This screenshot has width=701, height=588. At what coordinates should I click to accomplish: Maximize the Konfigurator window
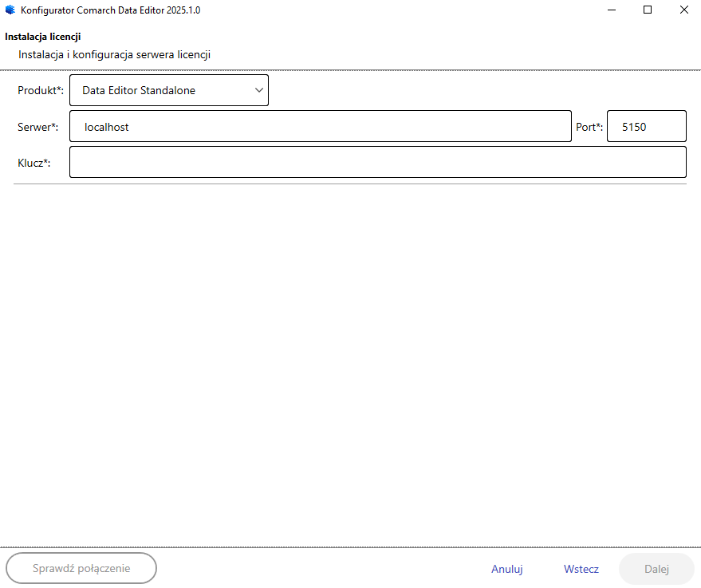point(648,10)
